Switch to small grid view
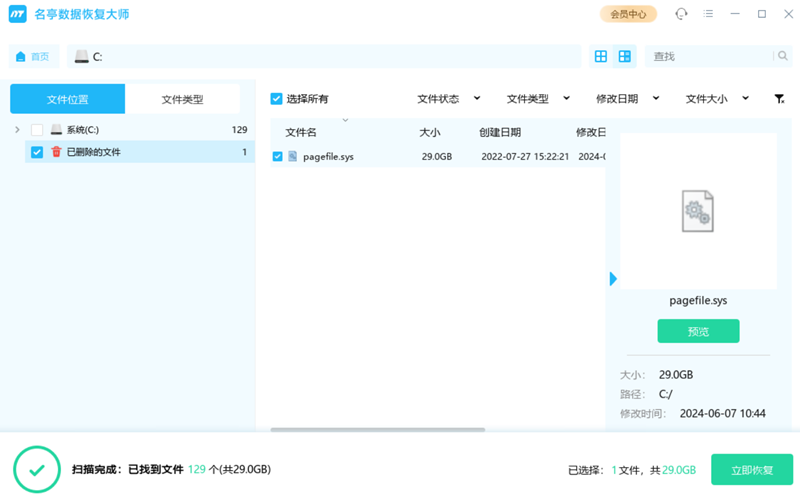This screenshot has width=800, height=503. pyautogui.click(x=601, y=57)
